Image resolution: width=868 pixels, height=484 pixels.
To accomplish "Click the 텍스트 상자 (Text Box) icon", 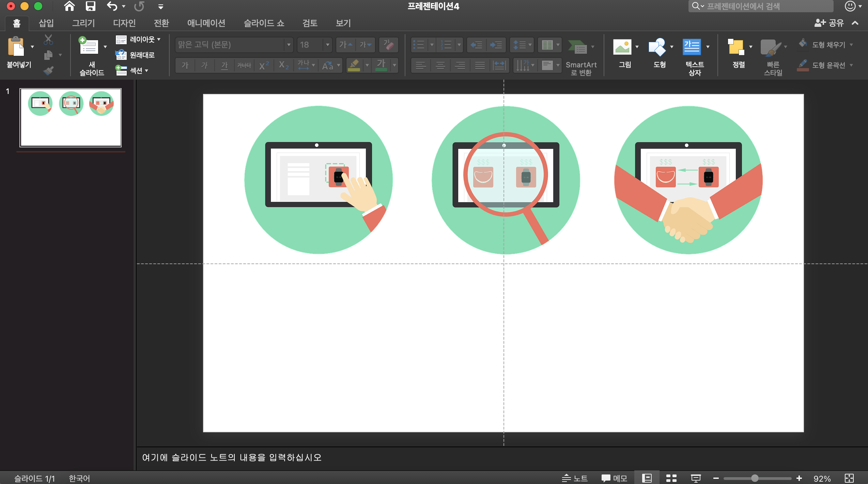I will (x=692, y=47).
